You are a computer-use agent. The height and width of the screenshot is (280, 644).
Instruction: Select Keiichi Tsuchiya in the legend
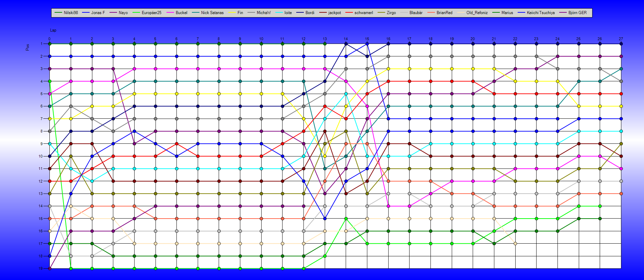click(x=536, y=13)
